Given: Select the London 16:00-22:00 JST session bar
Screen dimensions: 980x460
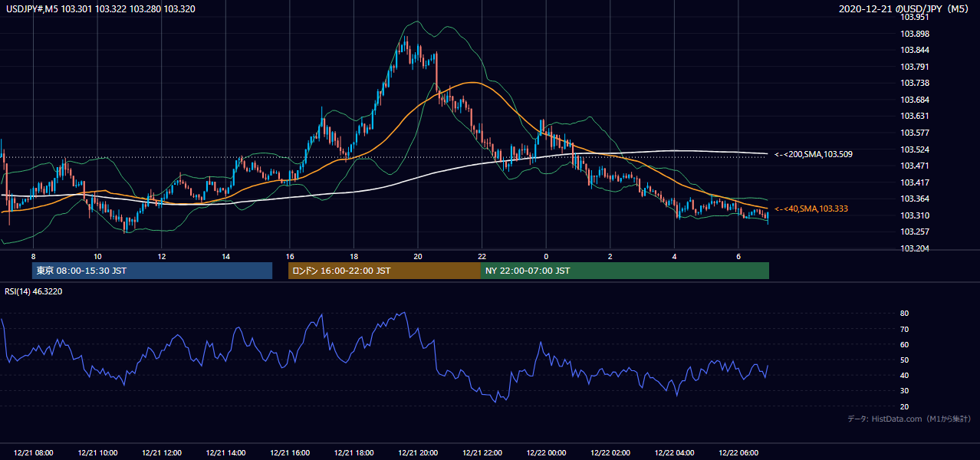Looking at the screenshot, I should [x=384, y=271].
